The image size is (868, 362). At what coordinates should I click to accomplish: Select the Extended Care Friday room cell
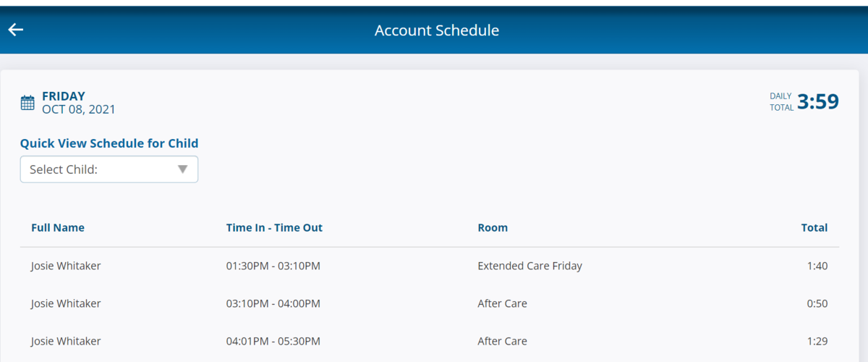pos(529,266)
